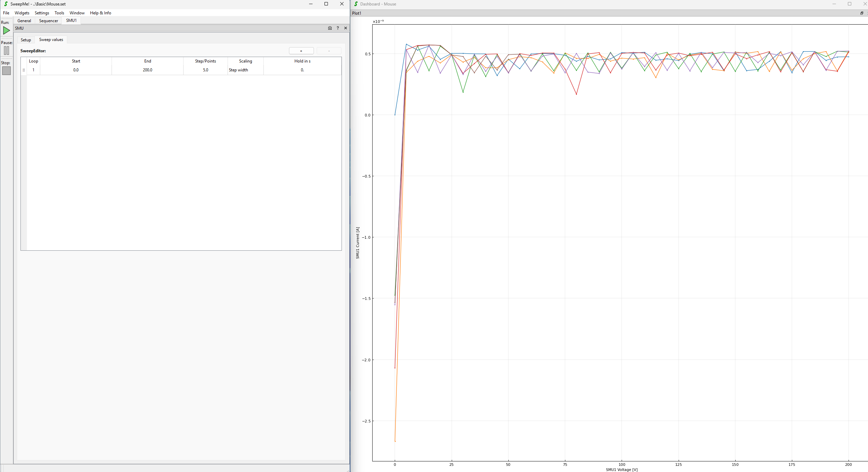This screenshot has width=868, height=472.
Task: Grab the row drag handle in SweepEditor
Action: (x=24, y=70)
